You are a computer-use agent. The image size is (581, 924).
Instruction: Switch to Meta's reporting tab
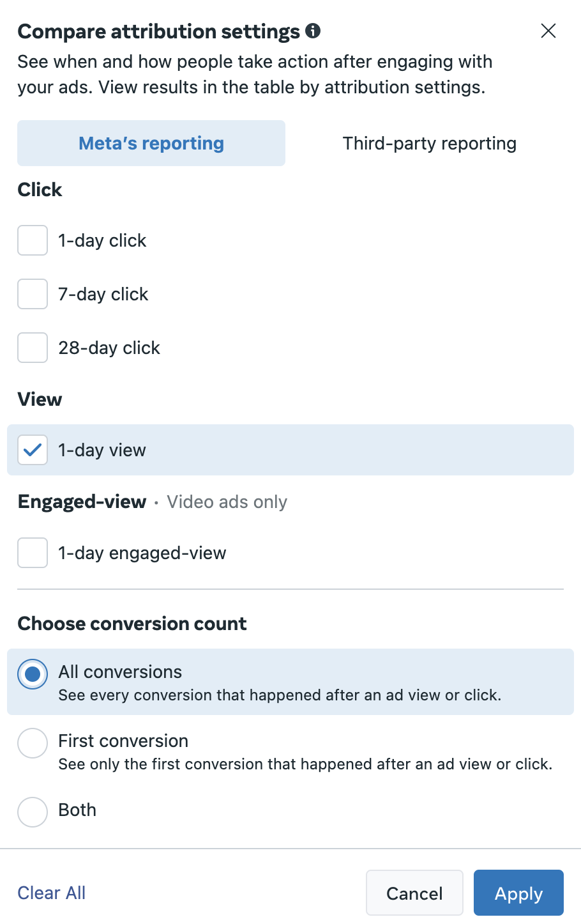tap(151, 143)
